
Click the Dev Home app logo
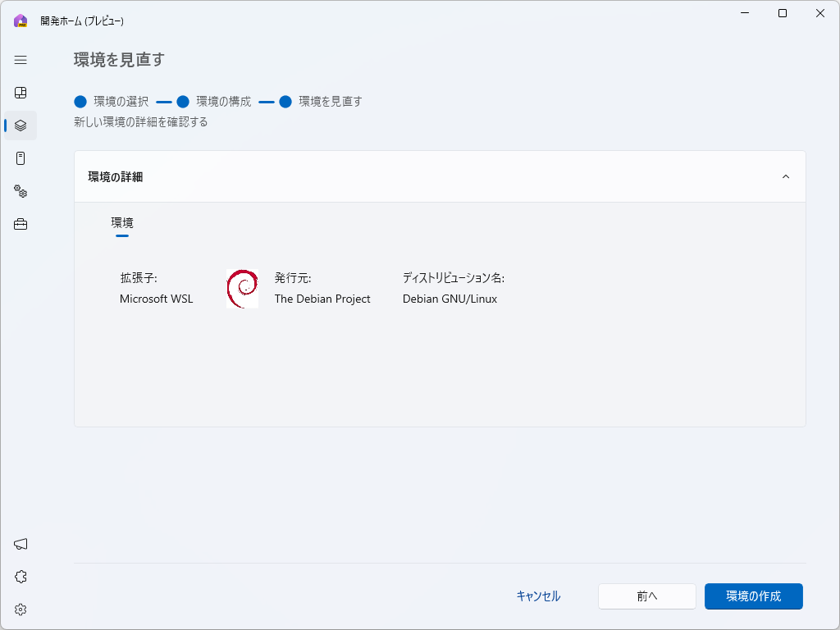coord(21,21)
